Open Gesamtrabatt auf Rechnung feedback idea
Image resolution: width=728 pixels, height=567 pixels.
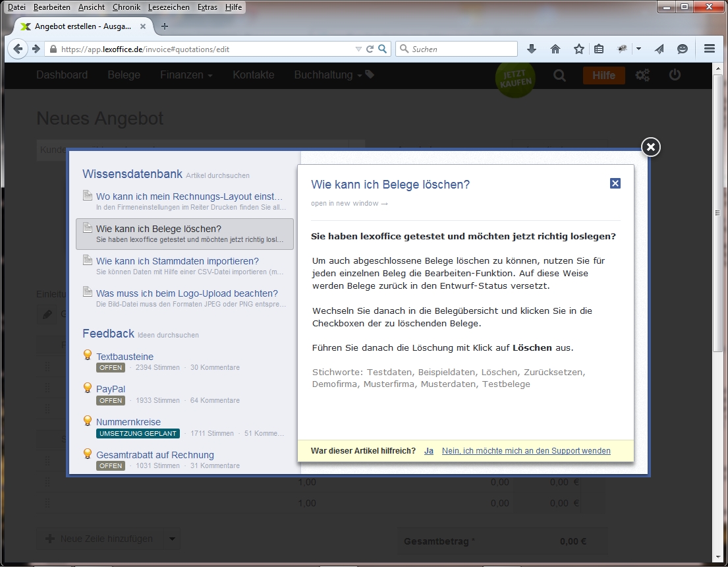pyautogui.click(x=155, y=455)
